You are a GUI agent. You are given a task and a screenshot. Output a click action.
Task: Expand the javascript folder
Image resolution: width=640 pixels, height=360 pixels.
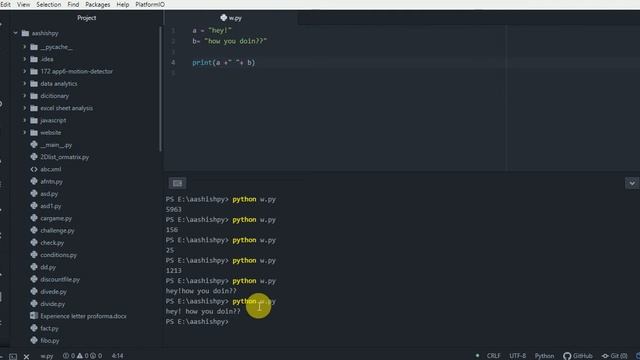coord(24,120)
